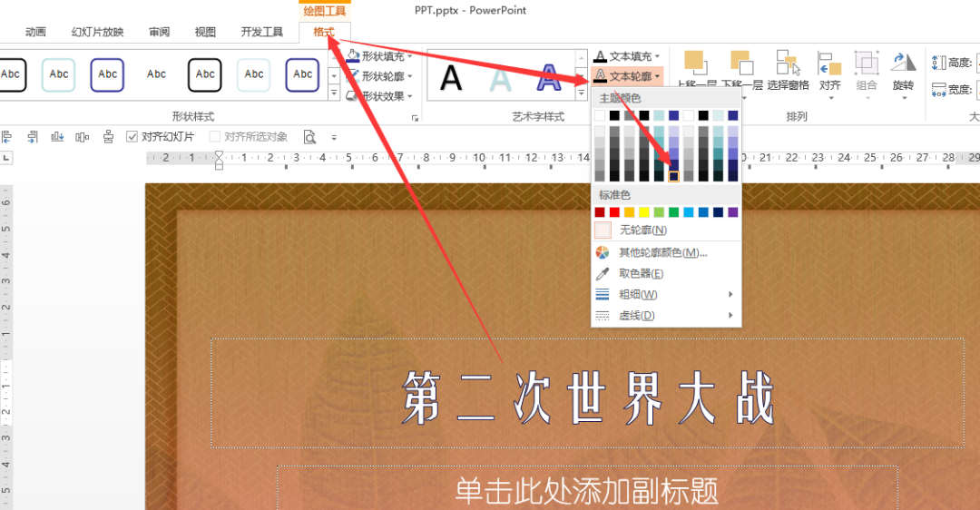Toggle the 对齐幻灯片 checkbox
Screen dimensions: 980x510
132,137
